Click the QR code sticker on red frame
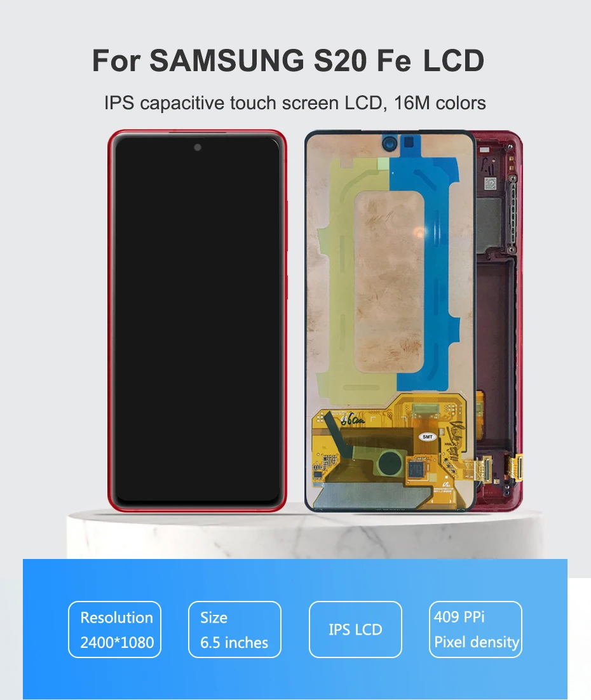This screenshot has height=700, width=591. tap(491, 184)
